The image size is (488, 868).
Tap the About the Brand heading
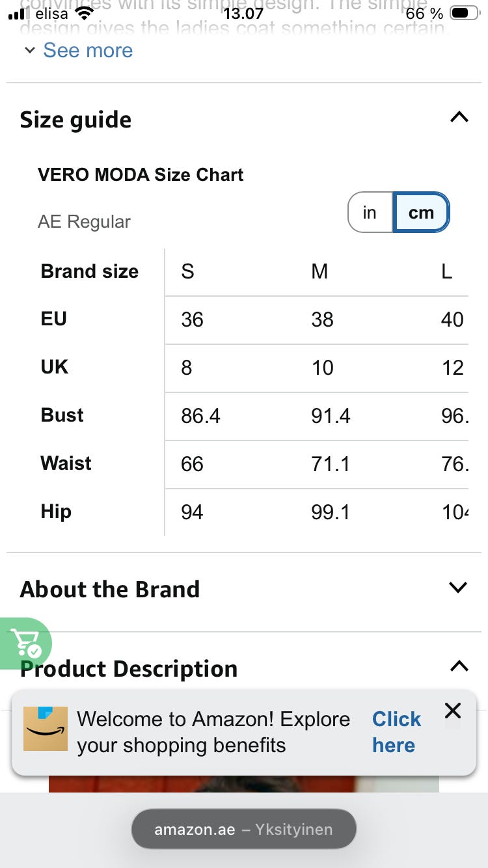point(110,589)
